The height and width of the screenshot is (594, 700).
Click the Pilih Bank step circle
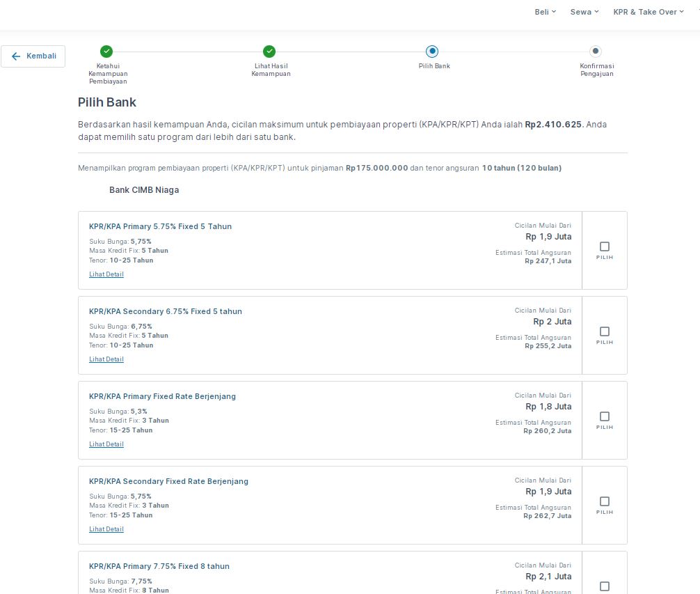(x=432, y=51)
